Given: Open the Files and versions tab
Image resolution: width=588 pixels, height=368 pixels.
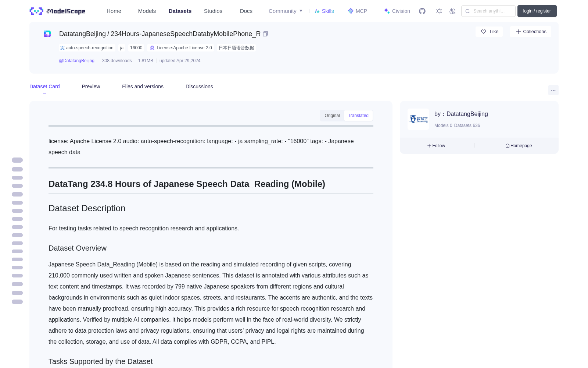Looking at the screenshot, I should point(143,86).
